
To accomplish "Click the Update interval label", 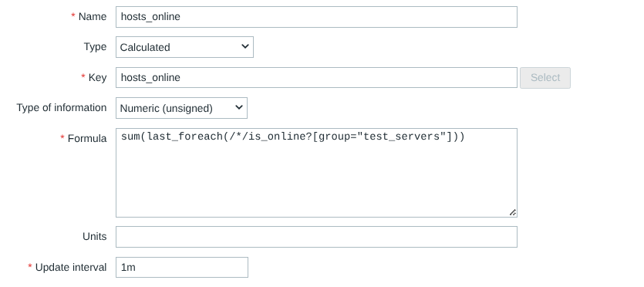I will [x=71, y=267].
